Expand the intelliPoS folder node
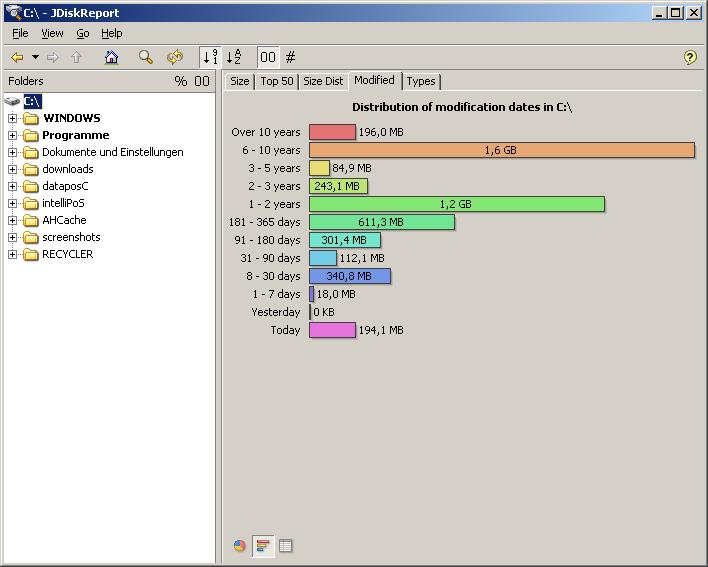The height and width of the screenshot is (567, 708). click(x=12, y=203)
